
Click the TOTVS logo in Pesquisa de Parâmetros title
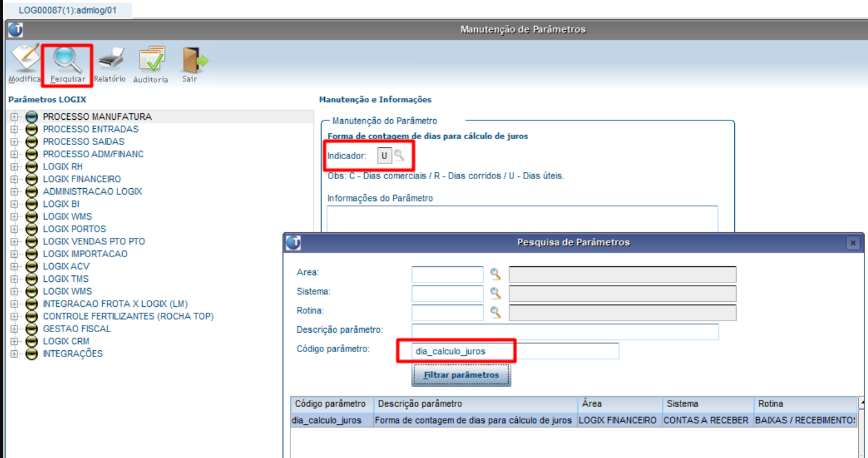[293, 242]
